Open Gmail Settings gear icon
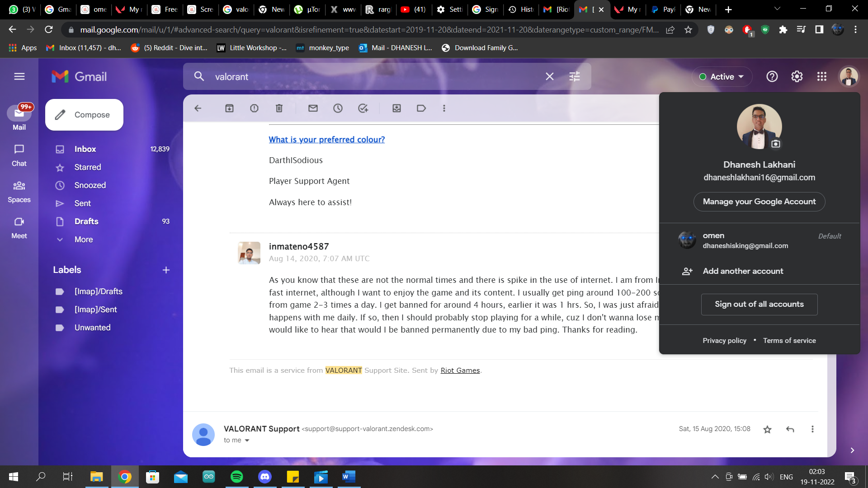This screenshot has height=488, width=868. (x=797, y=77)
